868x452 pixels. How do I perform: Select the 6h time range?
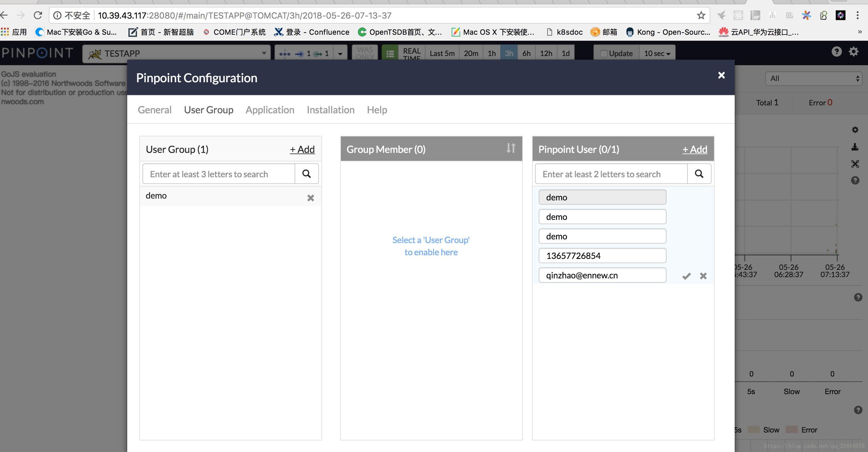(526, 53)
